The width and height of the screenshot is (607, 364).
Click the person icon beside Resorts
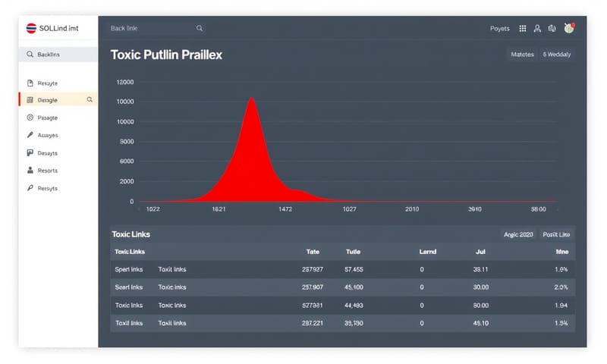tap(30, 171)
